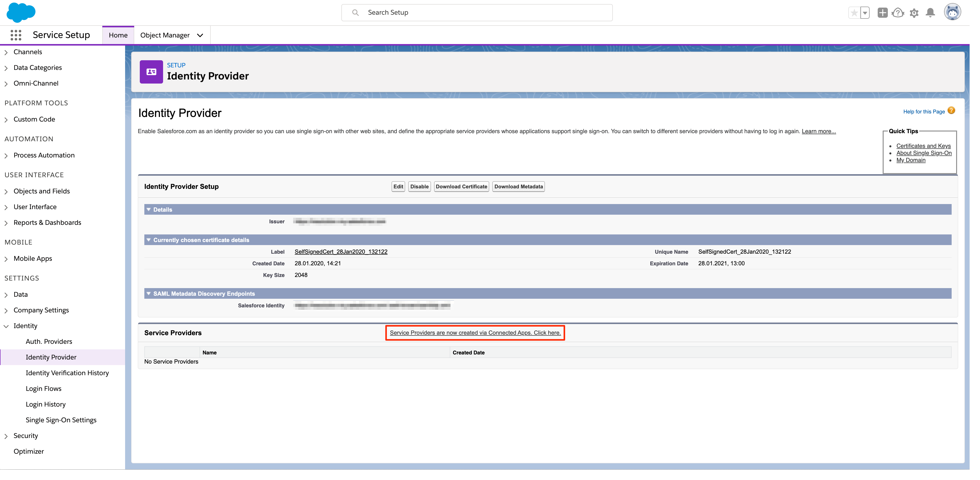Click Download Metadata button

click(519, 186)
